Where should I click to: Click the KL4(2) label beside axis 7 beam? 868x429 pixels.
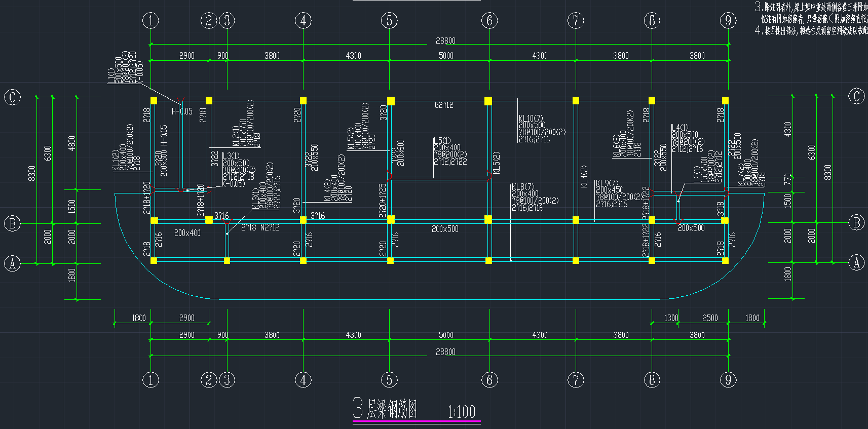pyautogui.click(x=584, y=177)
